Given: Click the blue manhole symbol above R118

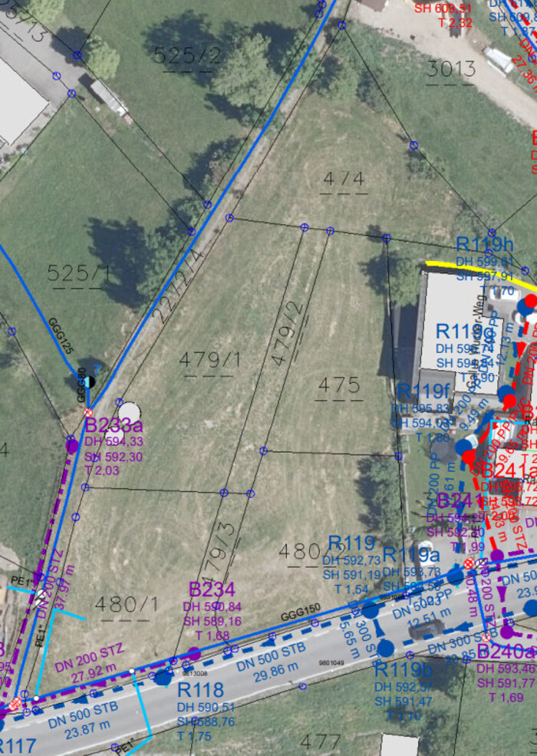Looking at the screenshot, I should 163,677.
